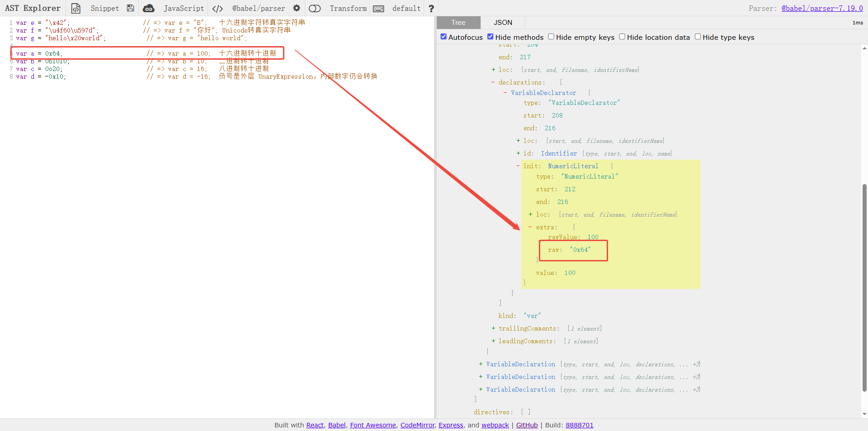Collapse the extra node
The height and width of the screenshot is (431, 868).
(530, 227)
